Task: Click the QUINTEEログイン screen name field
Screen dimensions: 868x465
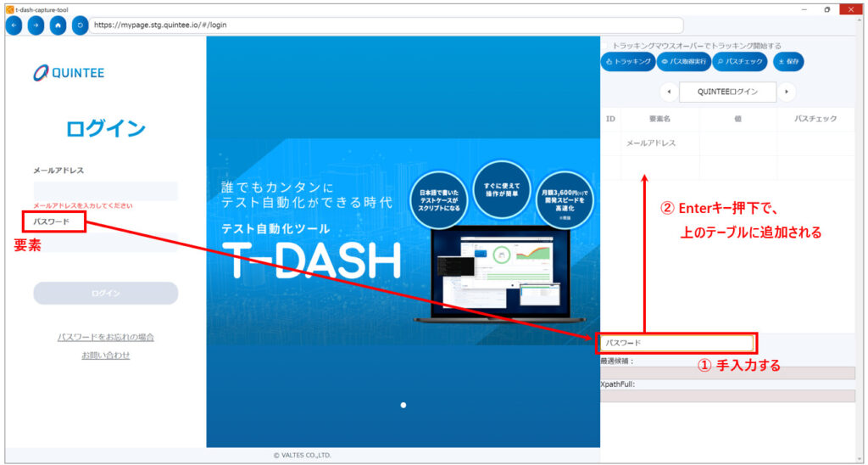Action: coord(728,92)
